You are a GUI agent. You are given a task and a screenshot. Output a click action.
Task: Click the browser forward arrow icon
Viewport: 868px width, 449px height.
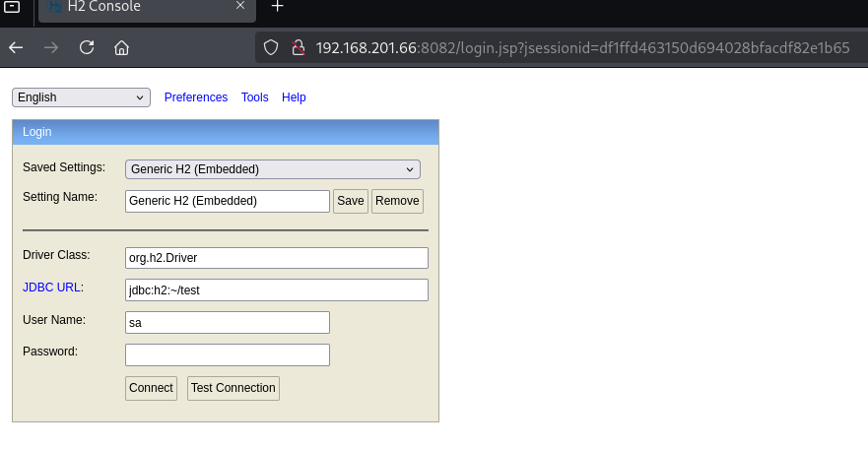pos(51,47)
